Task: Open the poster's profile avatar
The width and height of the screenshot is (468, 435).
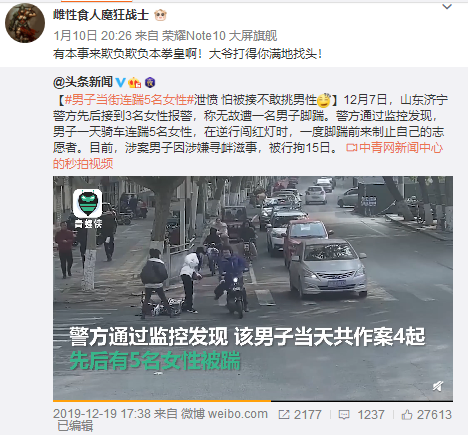Action: tap(25, 23)
